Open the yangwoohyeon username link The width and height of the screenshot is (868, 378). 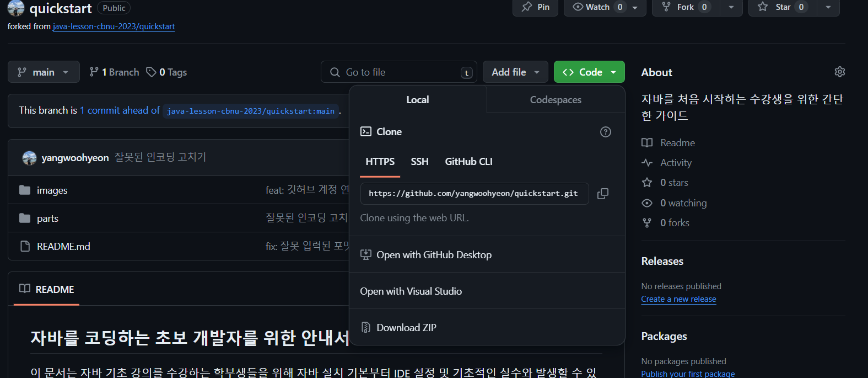75,158
